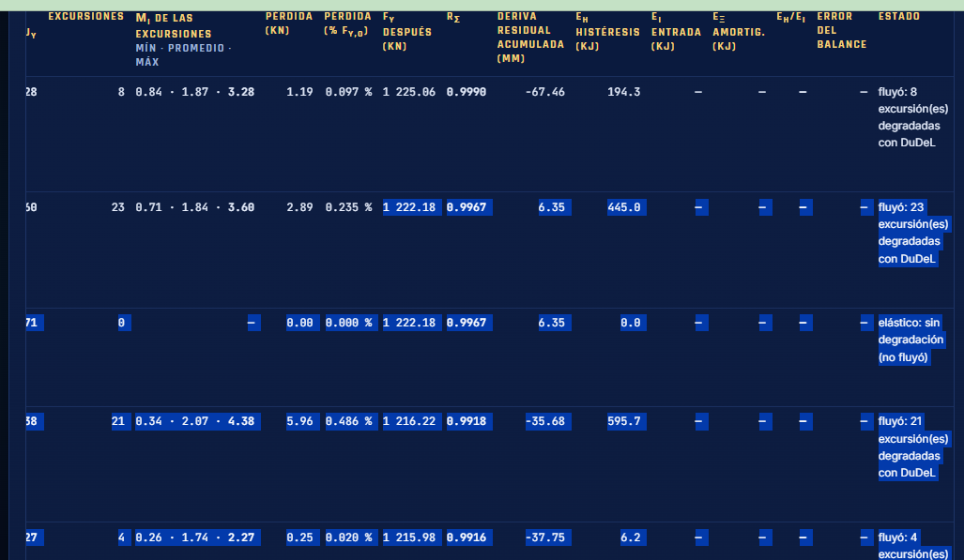Select the 194.3 hysteresis energy cell
Viewport: 964px width, 560px height.
(x=623, y=92)
